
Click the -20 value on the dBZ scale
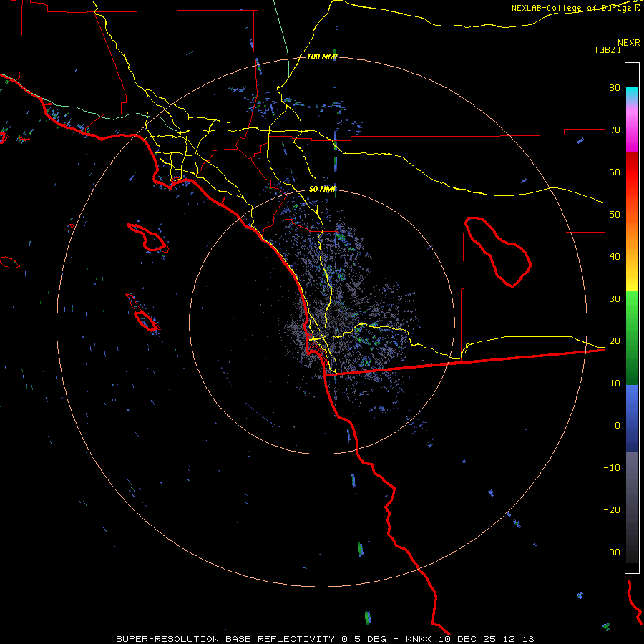tap(612, 509)
